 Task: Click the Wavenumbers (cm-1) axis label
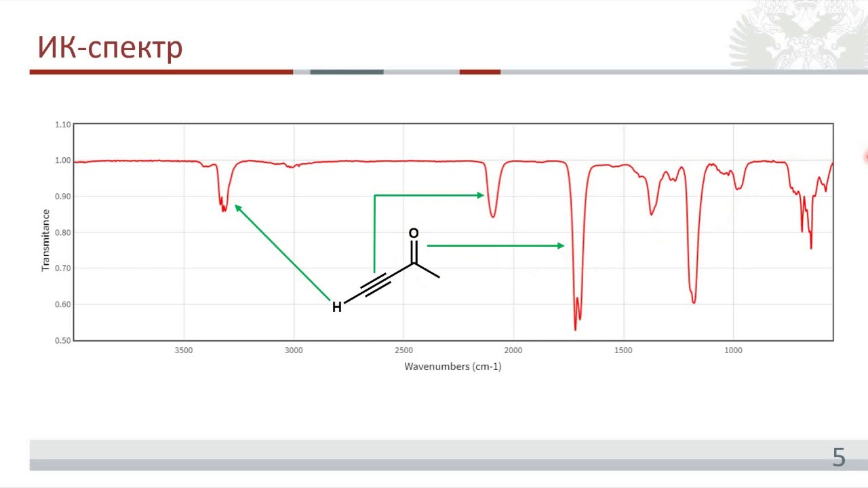point(453,367)
